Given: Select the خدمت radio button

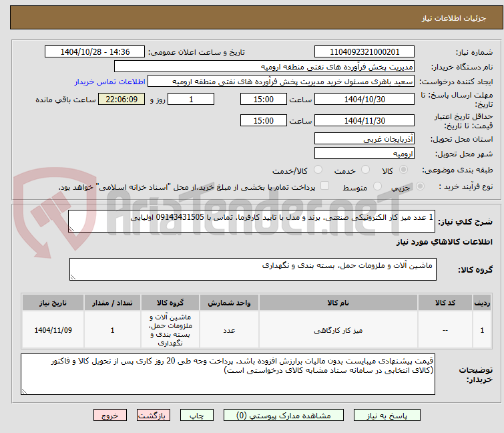Looking at the screenshot, I should point(365,170).
